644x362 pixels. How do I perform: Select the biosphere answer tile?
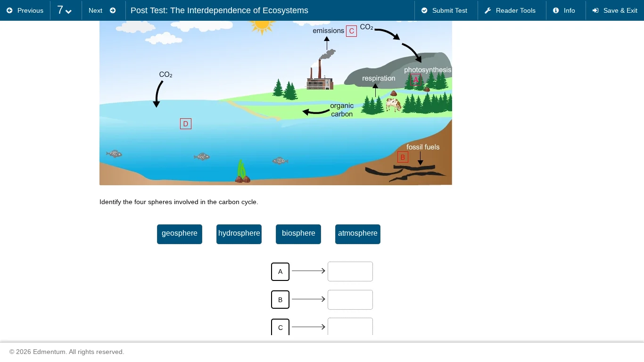point(298,234)
